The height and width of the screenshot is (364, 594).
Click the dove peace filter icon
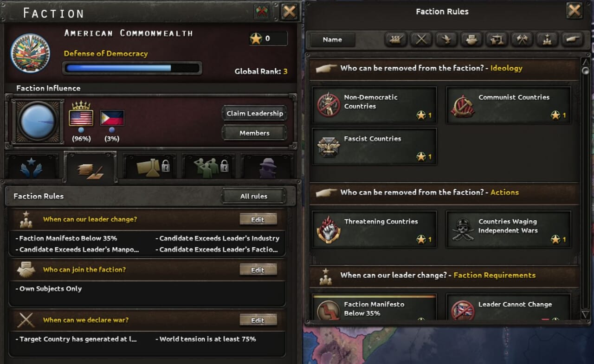446,40
